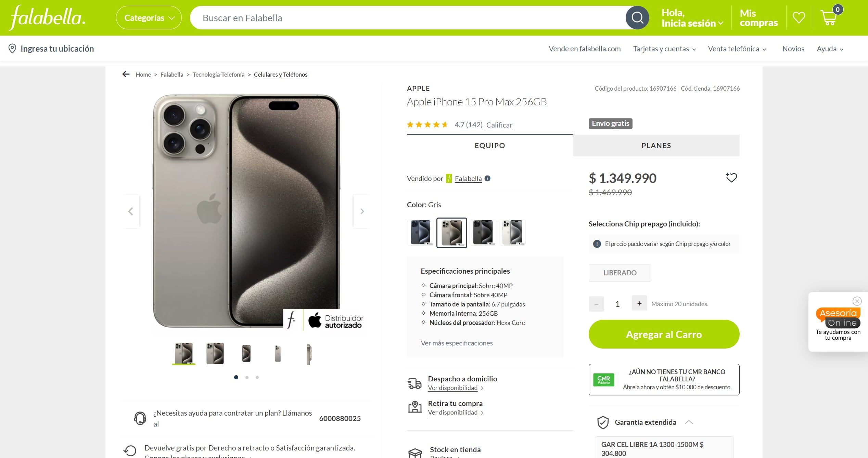
Task: Open Ver más especificaciones link
Action: click(x=456, y=343)
